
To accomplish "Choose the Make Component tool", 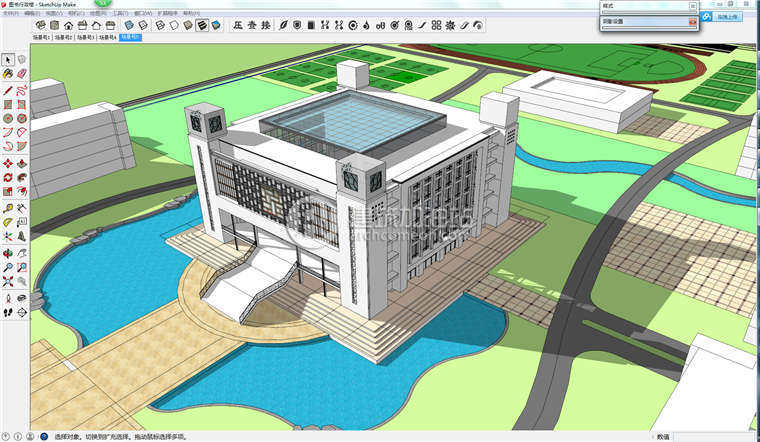I will [22, 60].
